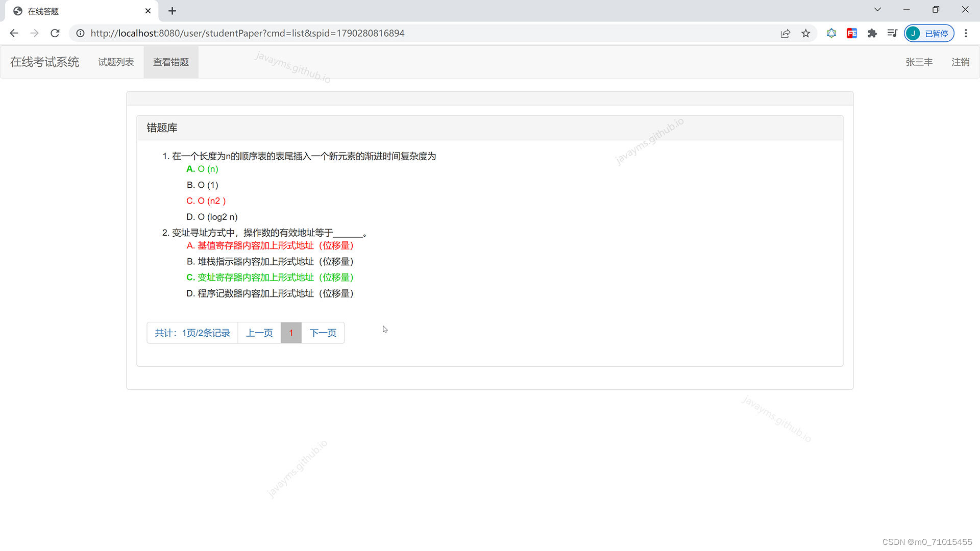This screenshot has width=980, height=551.
Task: Click 注销 to log out
Action: coord(960,62)
